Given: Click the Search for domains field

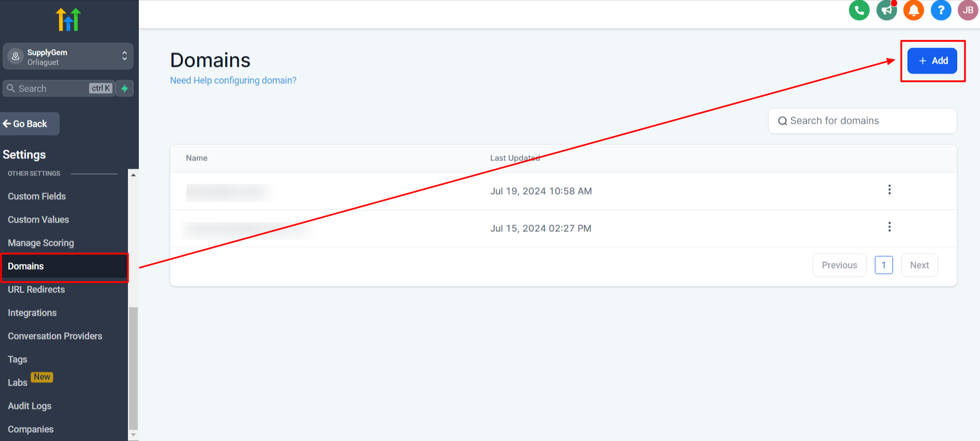Looking at the screenshot, I should (862, 121).
